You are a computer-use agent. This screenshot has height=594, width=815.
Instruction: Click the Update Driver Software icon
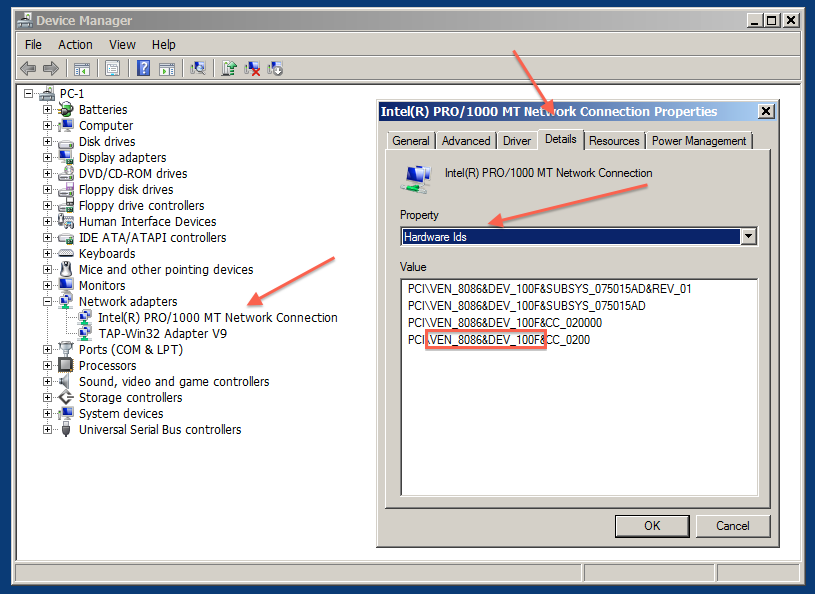click(x=229, y=68)
